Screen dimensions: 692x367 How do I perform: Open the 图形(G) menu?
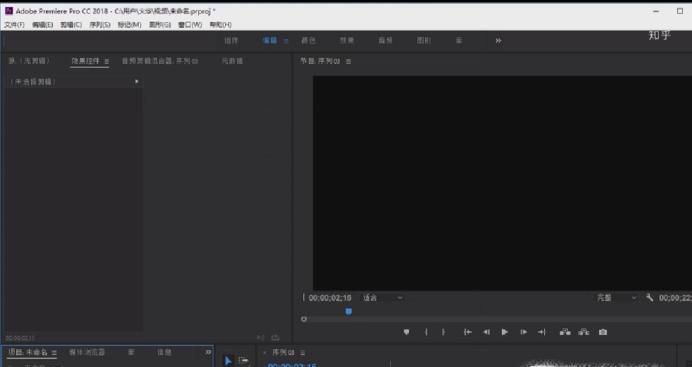pyautogui.click(x=160, y=25)
